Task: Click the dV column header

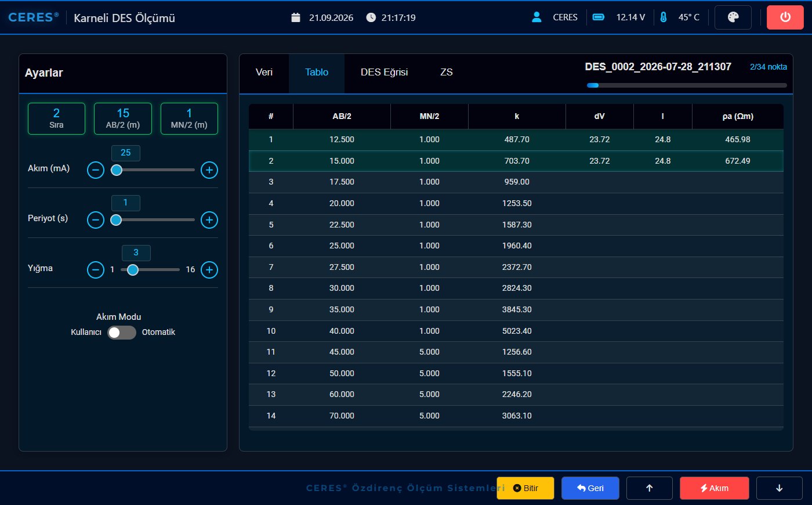Action: 600,117
